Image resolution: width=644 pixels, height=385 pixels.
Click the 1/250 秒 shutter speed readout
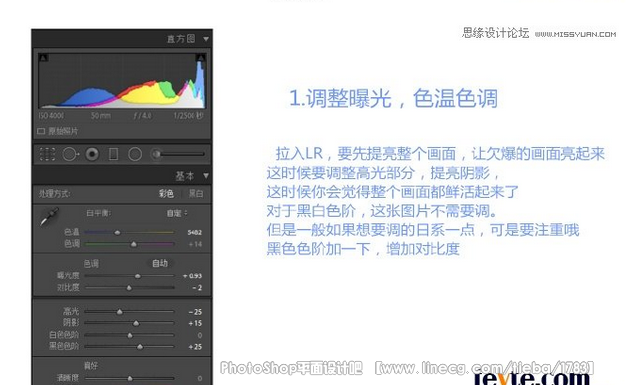[x=189, y=116]
